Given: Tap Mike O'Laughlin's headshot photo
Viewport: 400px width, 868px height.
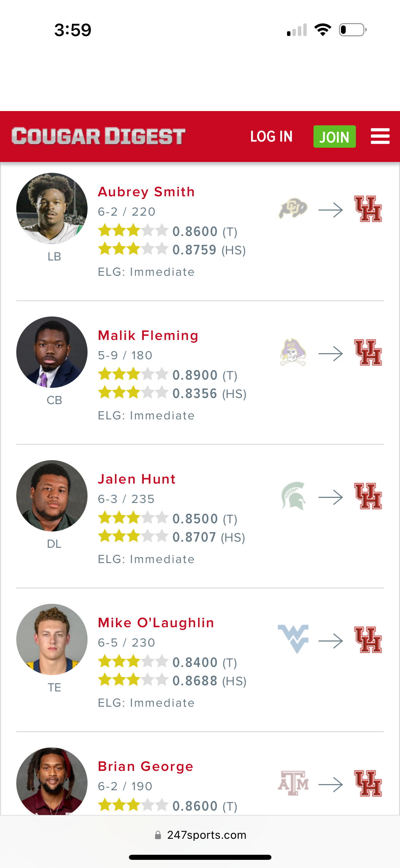Looking at the screenshot, I should click(x=52, y=639).
